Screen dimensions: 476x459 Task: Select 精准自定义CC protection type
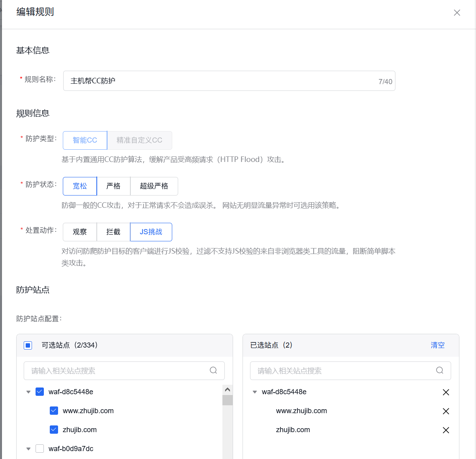(x=139, y=140)
